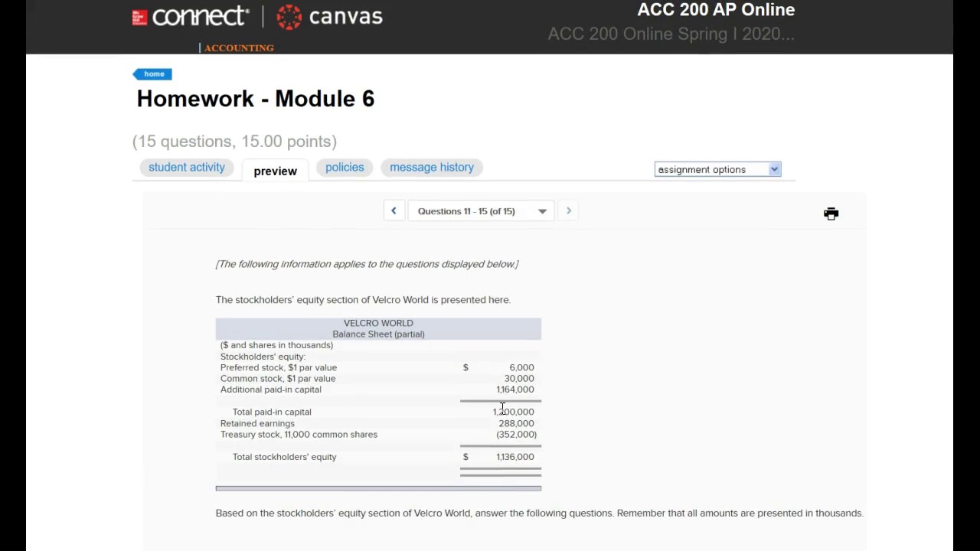Switch to the policies tab
This screenshot has height=551, width=980.
click(x=345, y=168)
